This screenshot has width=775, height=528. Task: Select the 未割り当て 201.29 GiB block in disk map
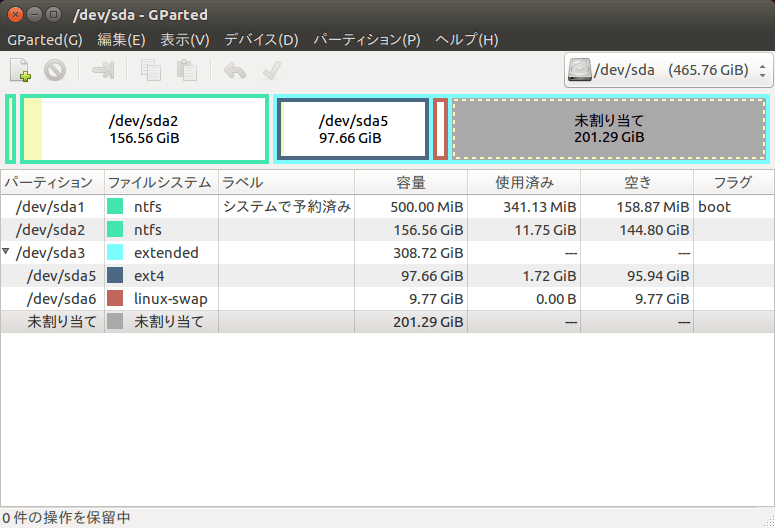click(609, 129)
